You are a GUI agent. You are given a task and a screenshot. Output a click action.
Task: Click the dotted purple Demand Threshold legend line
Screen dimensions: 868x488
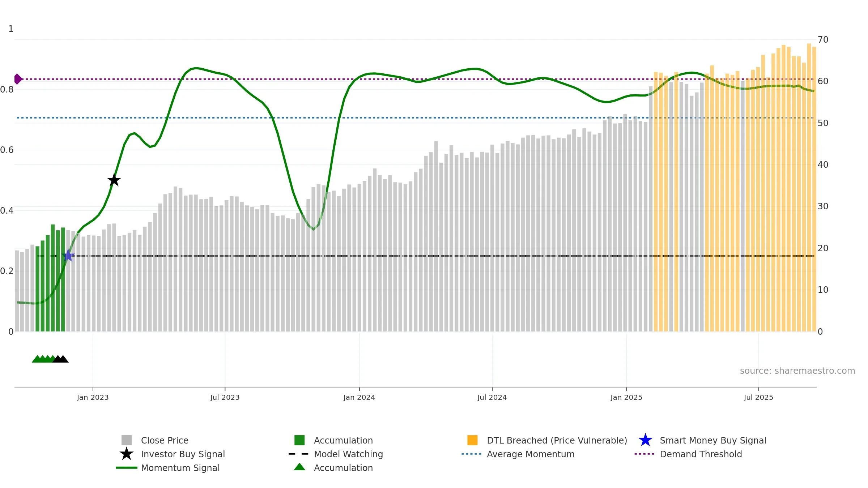644,454
